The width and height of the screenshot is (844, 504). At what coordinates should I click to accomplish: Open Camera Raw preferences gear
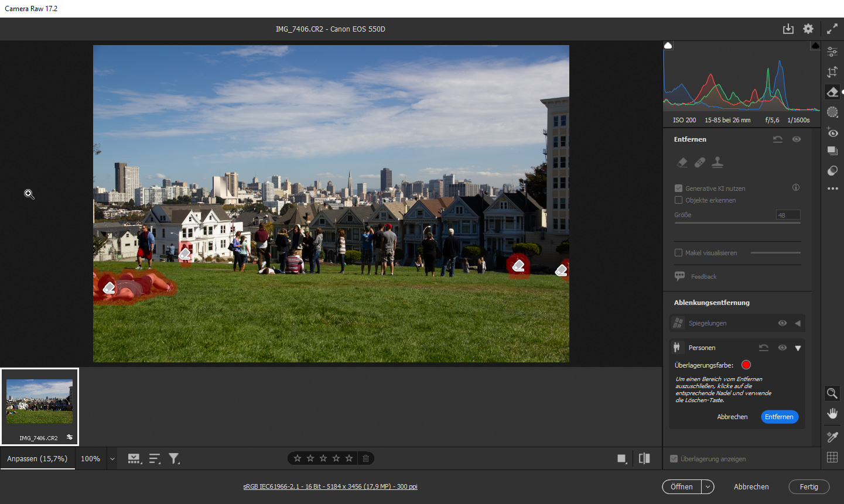pos(808,29)
